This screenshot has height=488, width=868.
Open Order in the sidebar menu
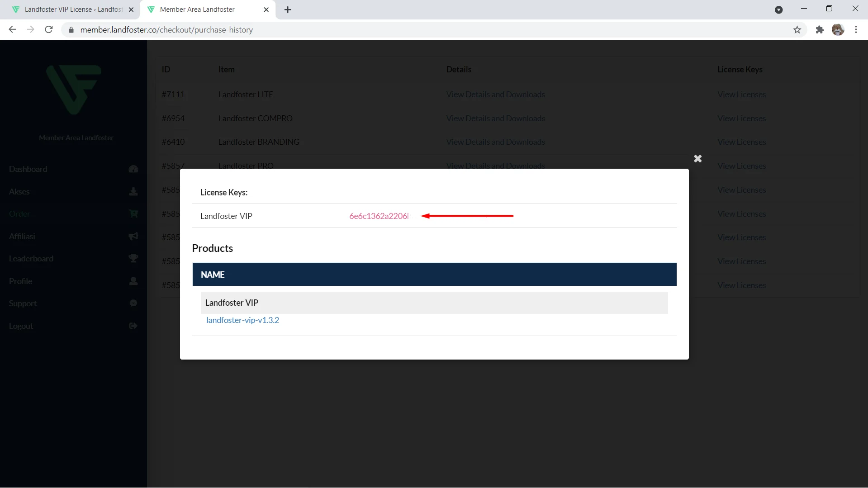[x=19, y=213]
